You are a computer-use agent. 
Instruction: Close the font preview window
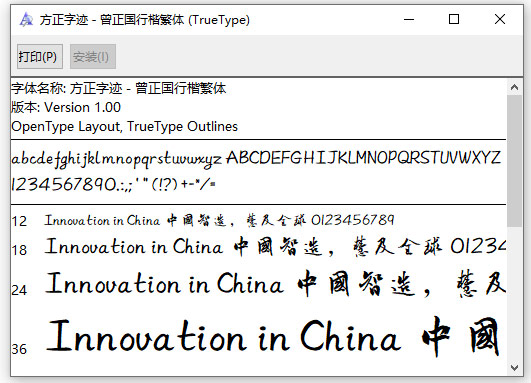(x=500, y=19)
